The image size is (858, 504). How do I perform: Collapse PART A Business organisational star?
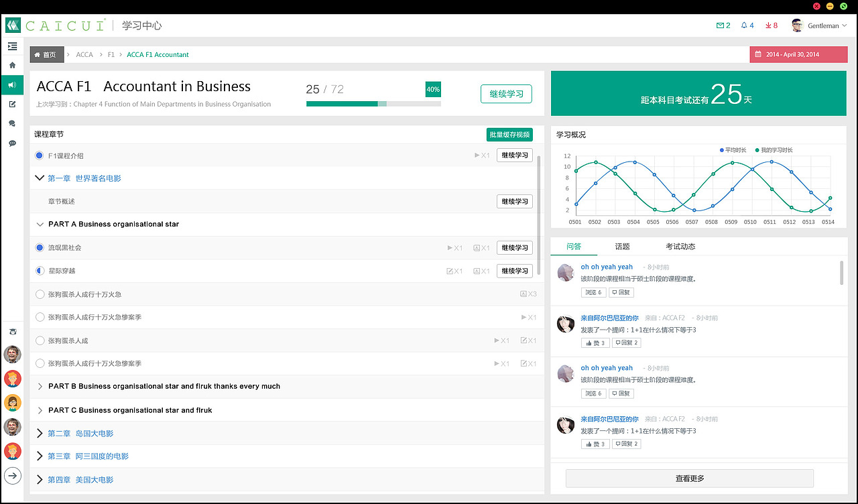[x=40, y=224]
